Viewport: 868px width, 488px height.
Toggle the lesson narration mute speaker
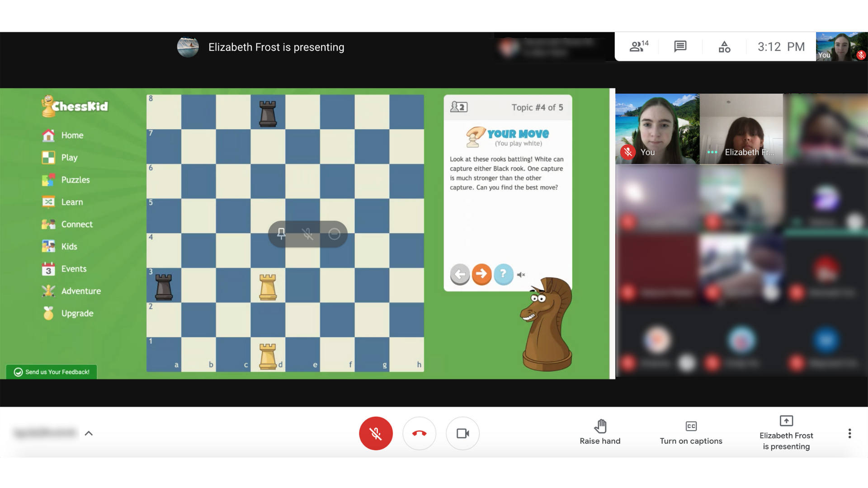coord(521,274)
